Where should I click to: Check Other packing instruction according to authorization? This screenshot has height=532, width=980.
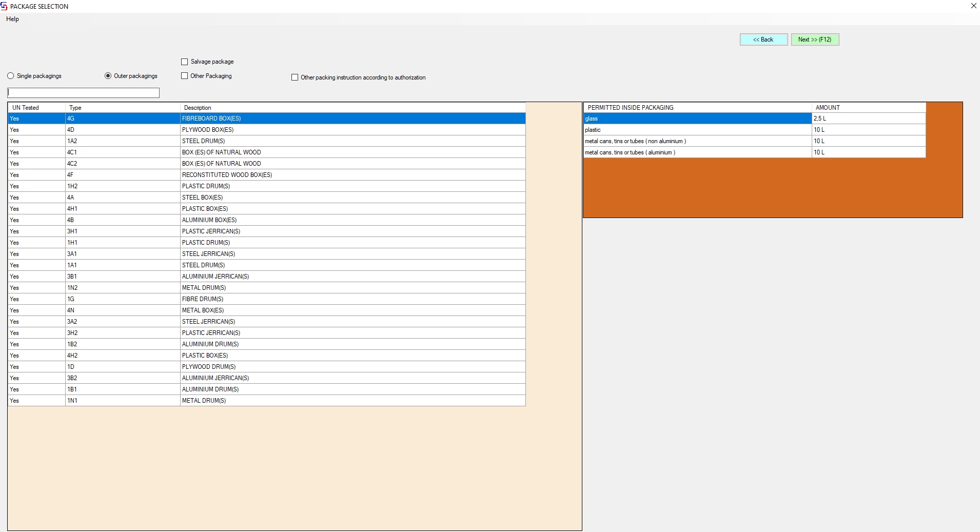click(295, 77)
